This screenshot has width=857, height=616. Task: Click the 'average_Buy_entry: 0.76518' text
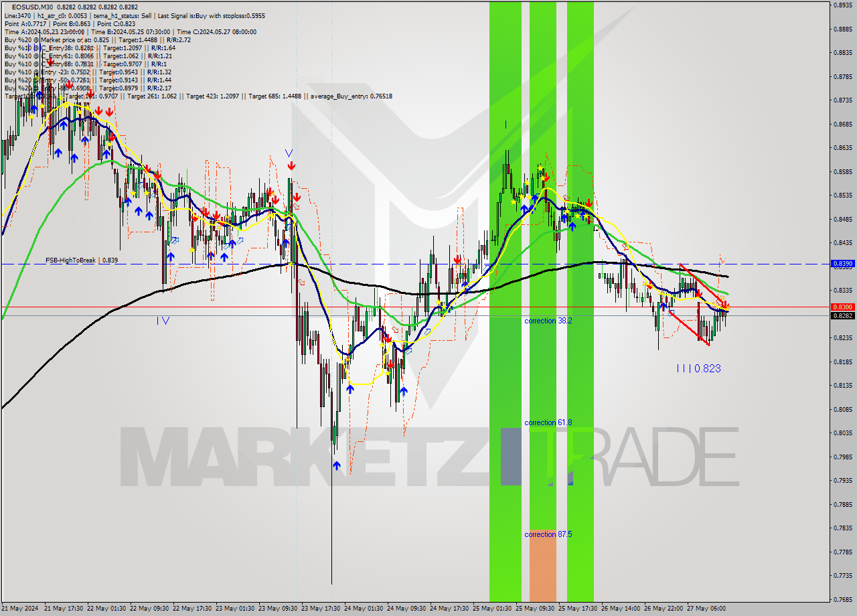tap(352, 96)
